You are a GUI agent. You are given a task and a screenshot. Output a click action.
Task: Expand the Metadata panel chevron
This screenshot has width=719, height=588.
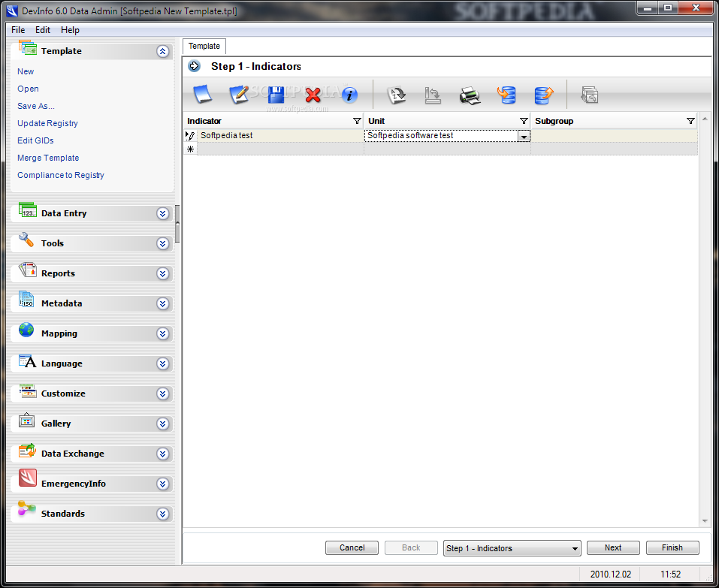(163, 303)
